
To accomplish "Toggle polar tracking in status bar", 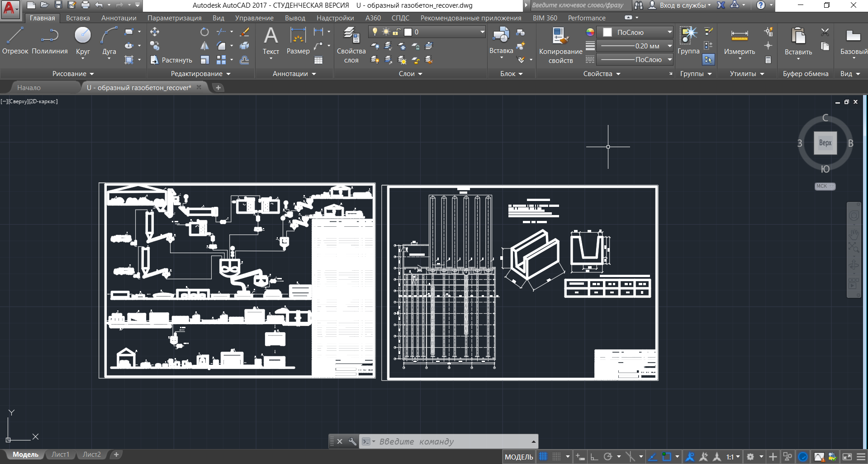I will (608, 457).
